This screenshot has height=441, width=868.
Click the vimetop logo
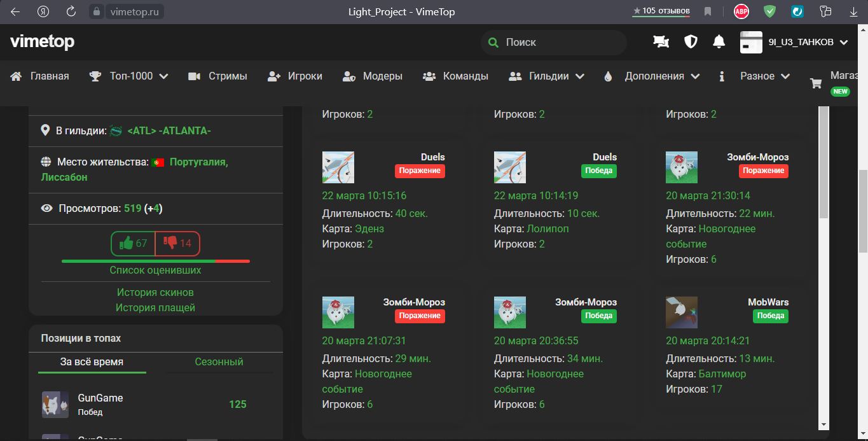coord(42,42)
